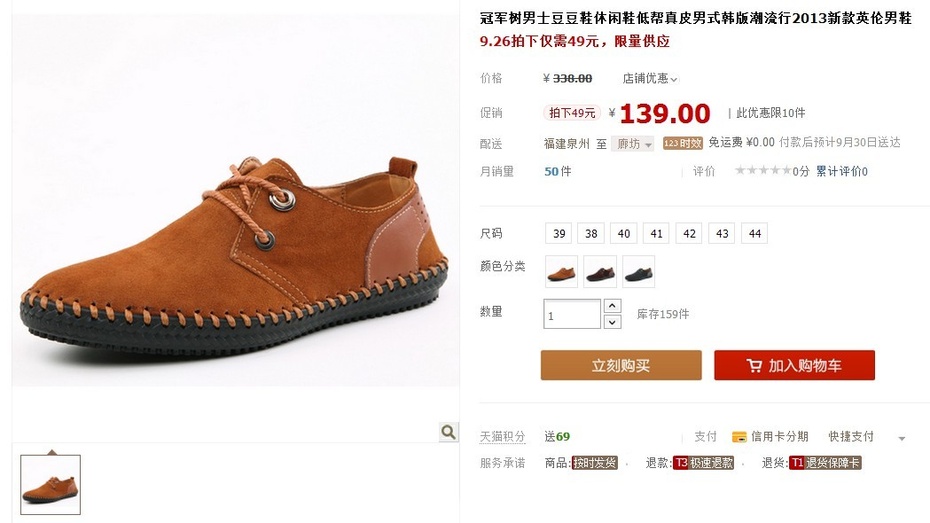Viewport: 930px width, 523px height.
Task: Increase quantity with the up arrow
Action: pos(612,306)
